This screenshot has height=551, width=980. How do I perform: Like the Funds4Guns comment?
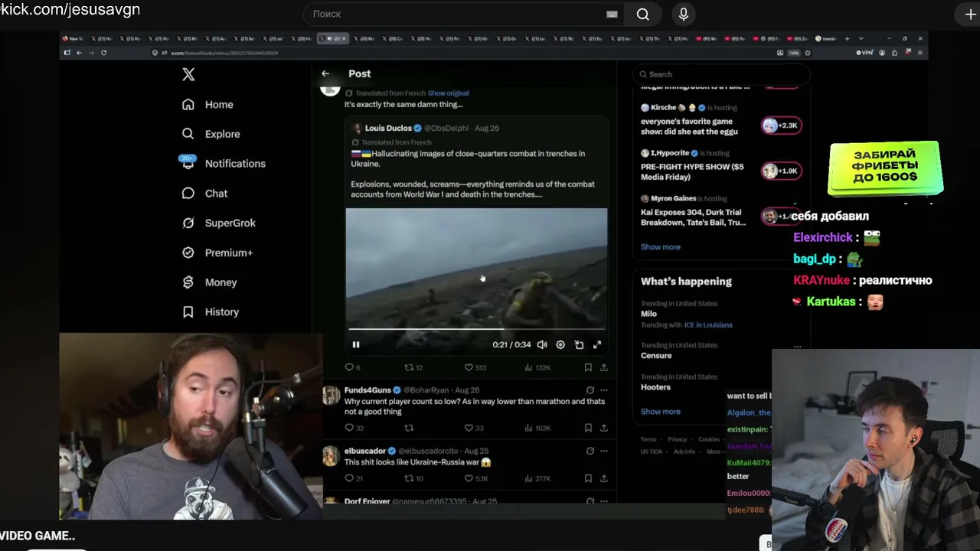[x=474, y=428]
